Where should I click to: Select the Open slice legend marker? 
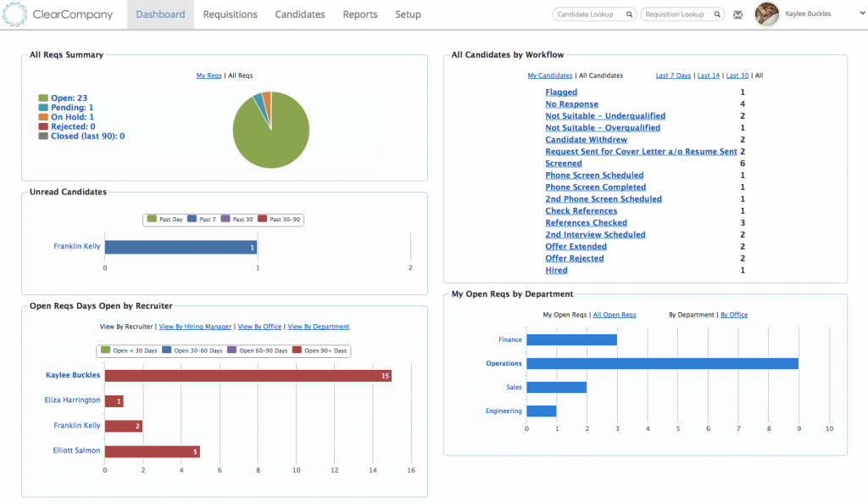coord(43,98)
